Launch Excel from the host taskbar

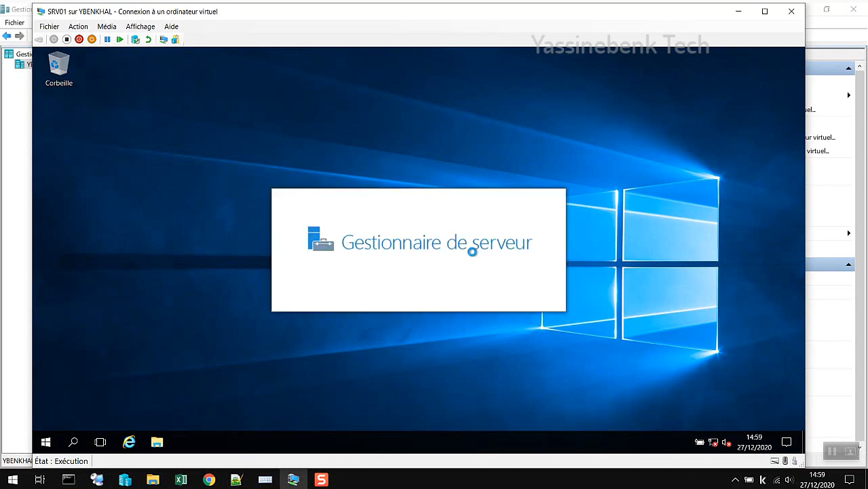point(181,480)
